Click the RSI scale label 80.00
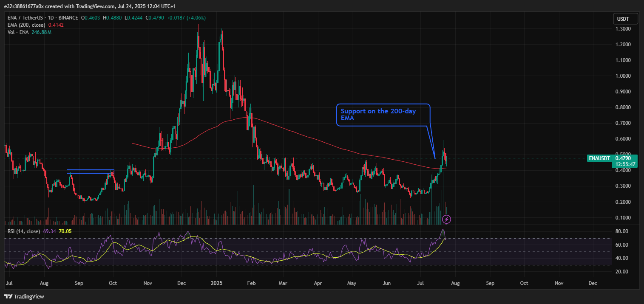The width and height of the screenshot is (644, 304). 622,231
